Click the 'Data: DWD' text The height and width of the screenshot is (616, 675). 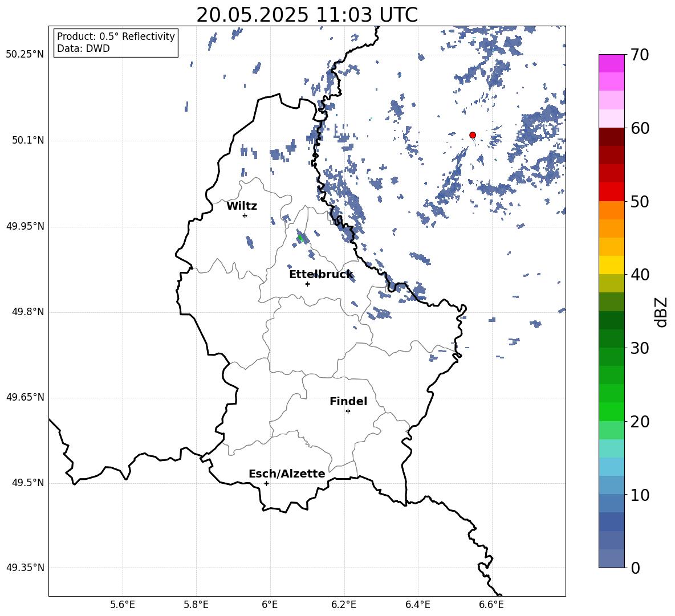coord(83,48)
